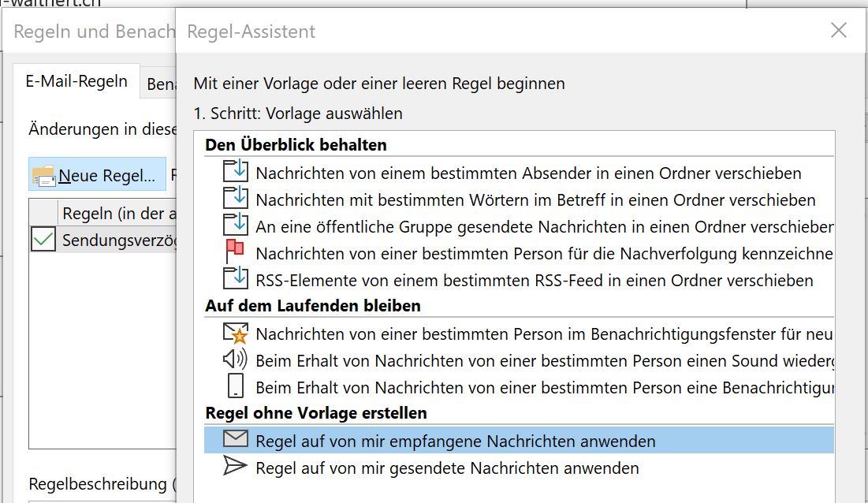The image size is (868, 503).
Task: Select 'Beim Erhalt ... eine Benachrichtigung' template
Action: point(519,388)
